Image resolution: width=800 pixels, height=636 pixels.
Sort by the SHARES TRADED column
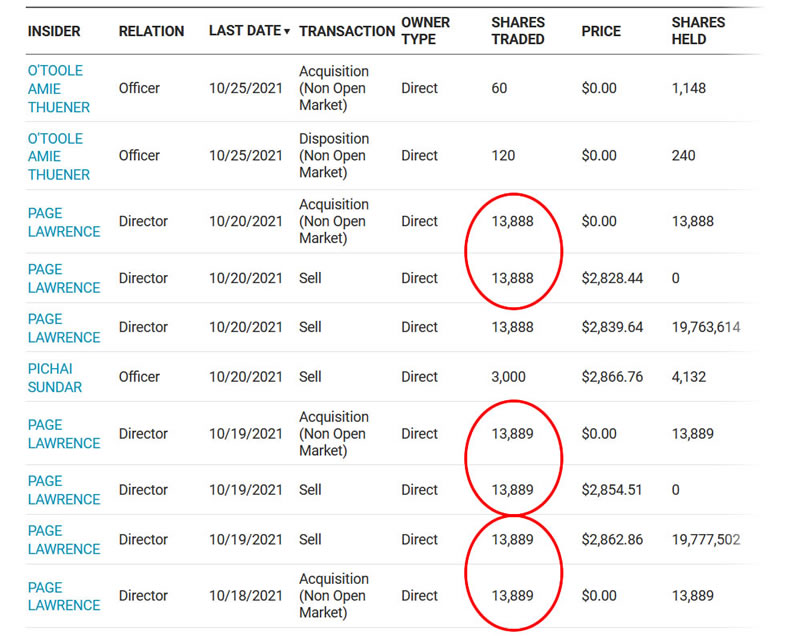(518, 30)
